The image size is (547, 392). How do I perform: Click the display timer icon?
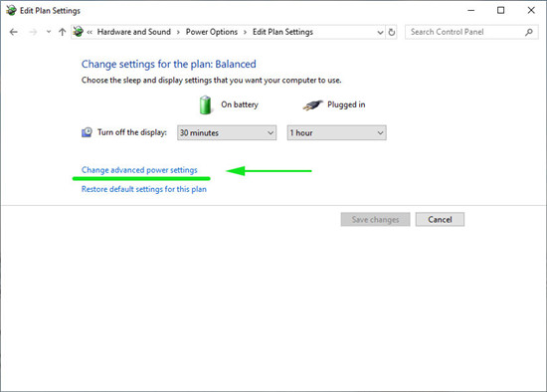tap(87, 132)
